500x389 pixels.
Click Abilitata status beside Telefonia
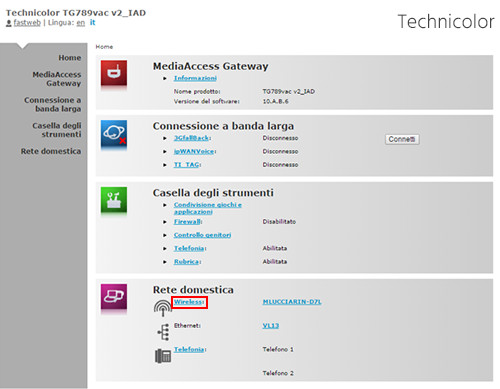click(x=275, y=248)
